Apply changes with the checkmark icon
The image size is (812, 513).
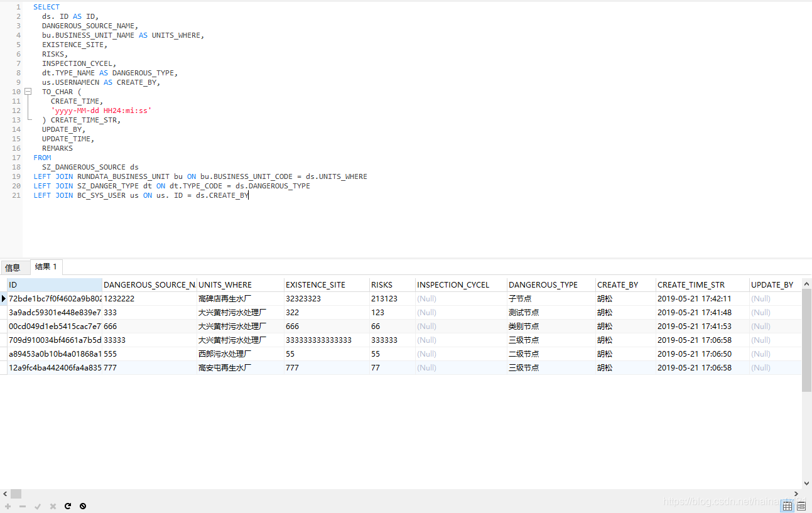(x=38, y=506)
